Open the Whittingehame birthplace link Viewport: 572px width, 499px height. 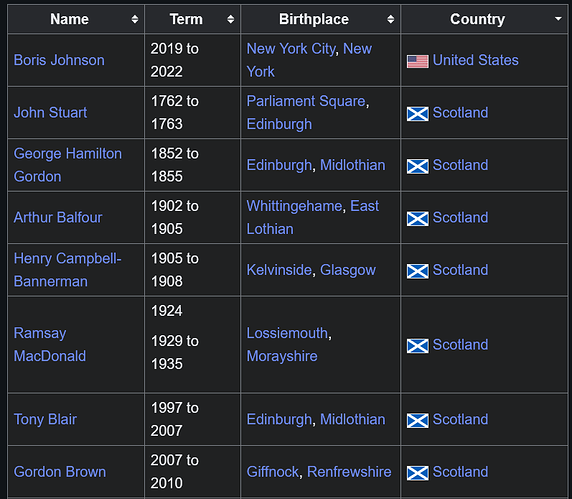294,206
